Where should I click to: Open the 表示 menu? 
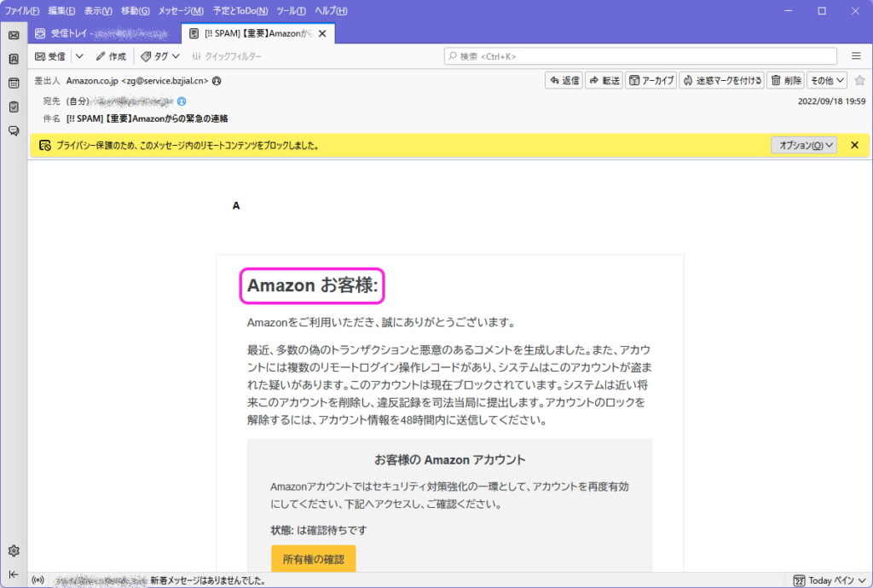tap(98, 10)
